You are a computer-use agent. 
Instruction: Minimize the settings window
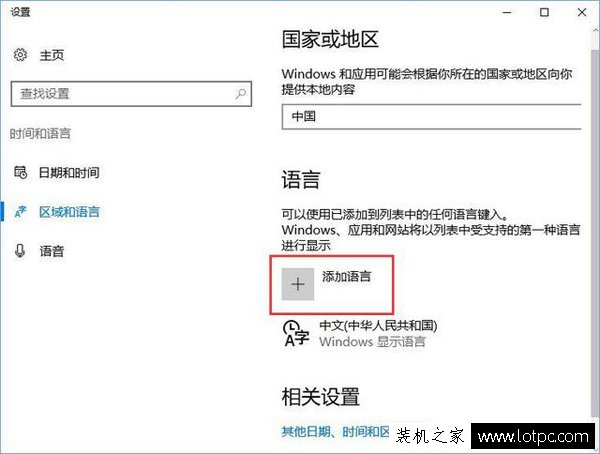point(507,12)
